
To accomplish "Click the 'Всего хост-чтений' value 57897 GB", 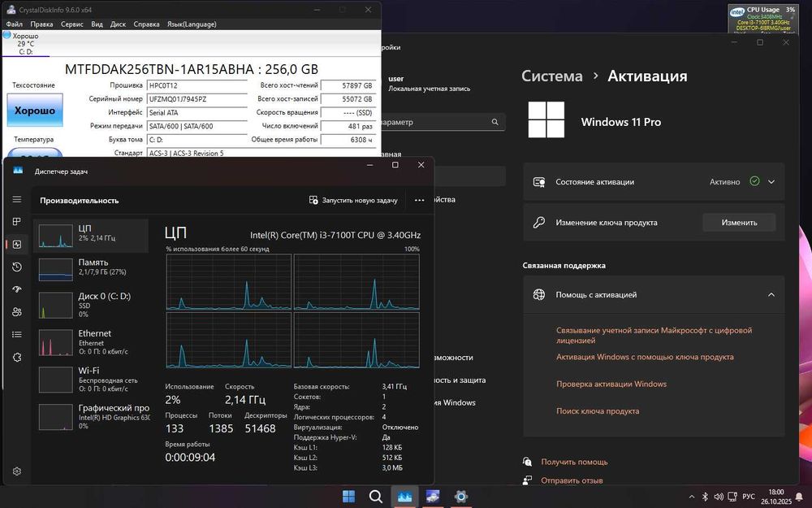I will pyautogui.click(x=348, y=85).
